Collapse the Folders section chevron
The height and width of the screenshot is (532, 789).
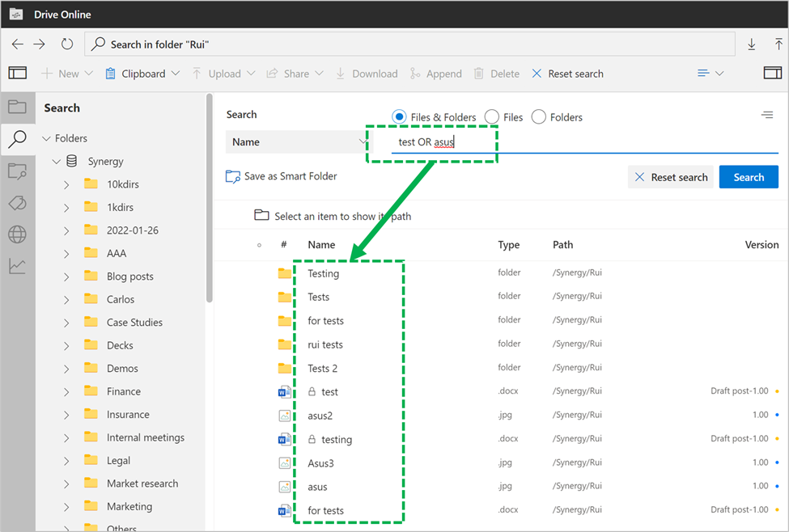coord(46,138)
